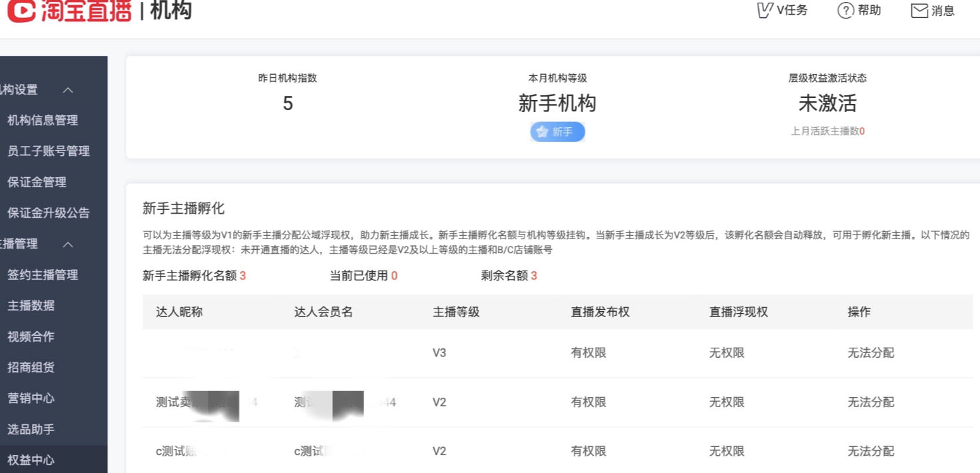Click the V任务 icon in the top bar
This screenshot has width=980, height=473.
tap(766, 11)
